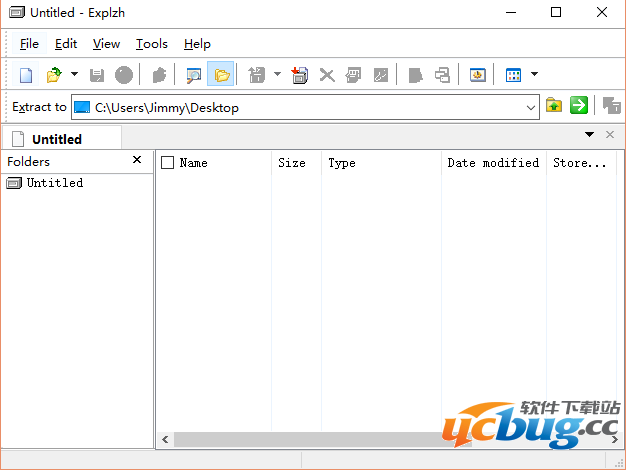Click the Open archive folder icon

[54, 75]
